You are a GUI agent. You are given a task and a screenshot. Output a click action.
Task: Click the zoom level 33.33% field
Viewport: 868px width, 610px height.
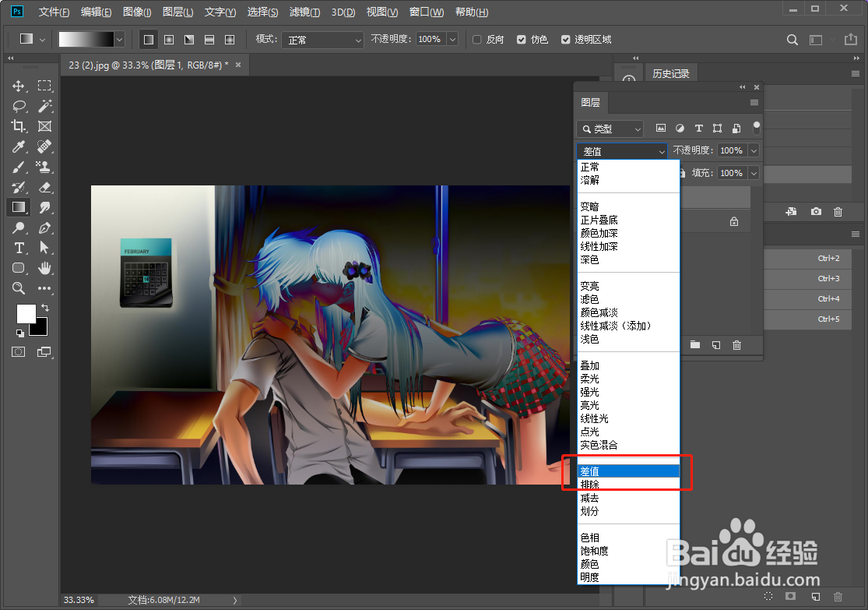[x=79, y=600]
